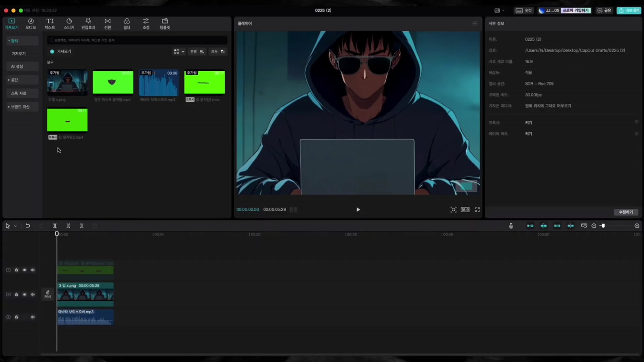Image resolution: width=644 pixels, height=362 pixels.
Task: Open the grid view mode dropdown
Action: tap(179, 51)
